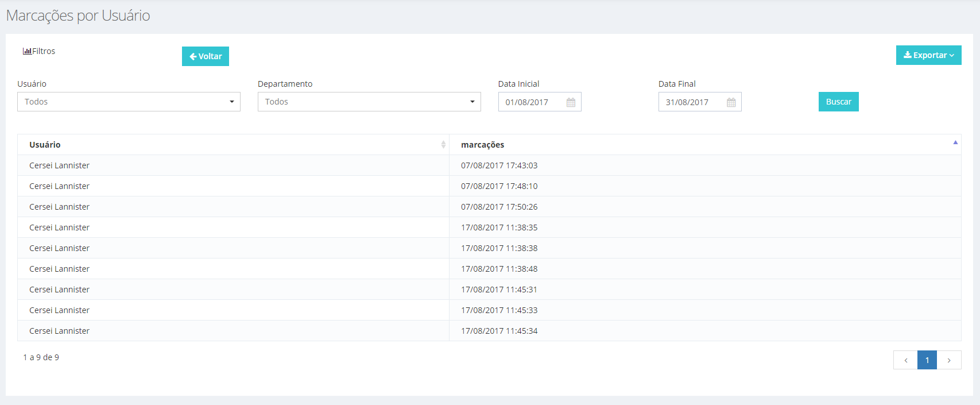Screen dimensions: 980x405
Task: Click the Marcações por Usuário page title
Action: [x=78, y=16]
